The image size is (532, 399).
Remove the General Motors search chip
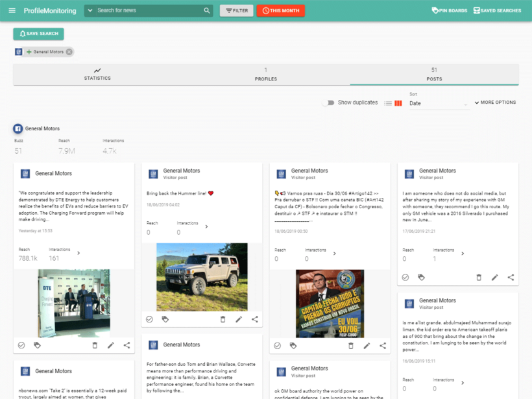[69, 52]
